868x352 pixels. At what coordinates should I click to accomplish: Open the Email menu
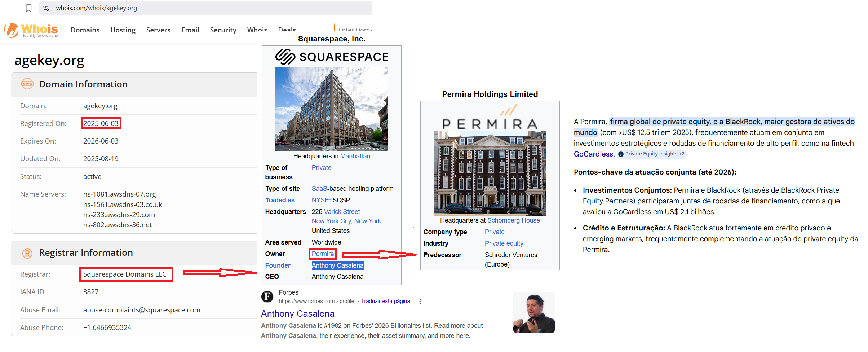pos(190,30)
